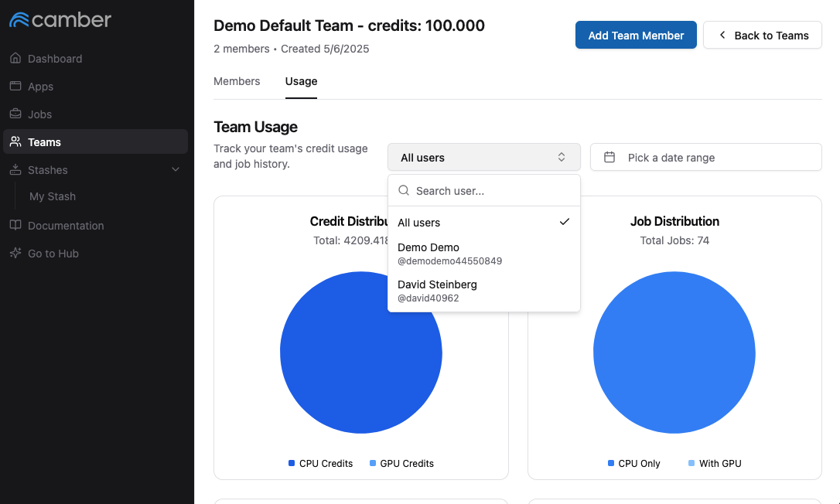Collapse the Stashes section chevron
This screenshot has width=840, height=504.
175,169
